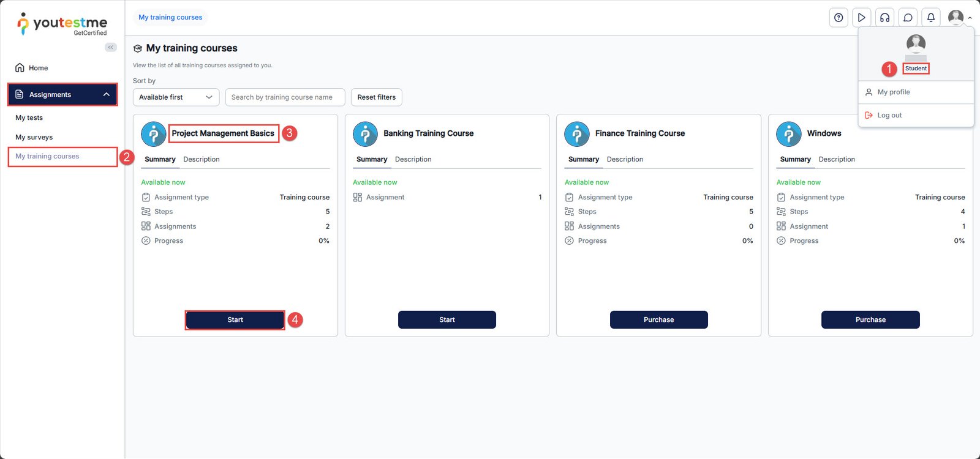Purchase the Finance Training Course

click(x=658, y=320)
